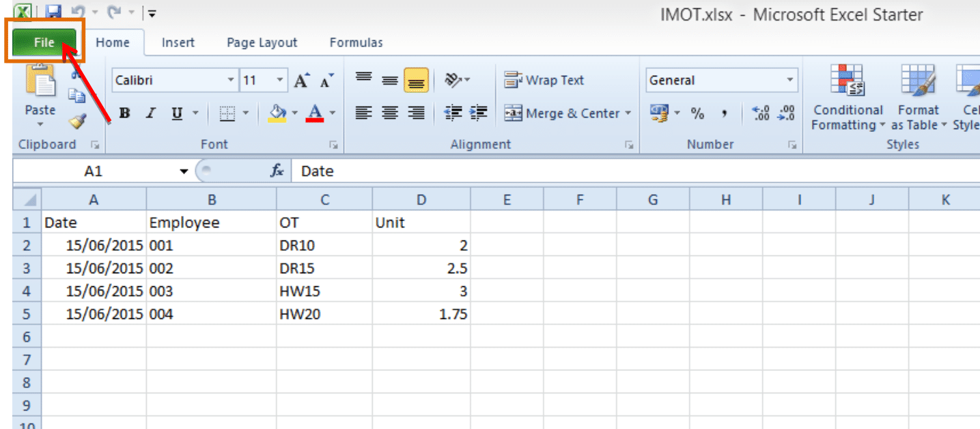Click the Percent Style icon
The image size is (980, 429).
pos(697,113)
